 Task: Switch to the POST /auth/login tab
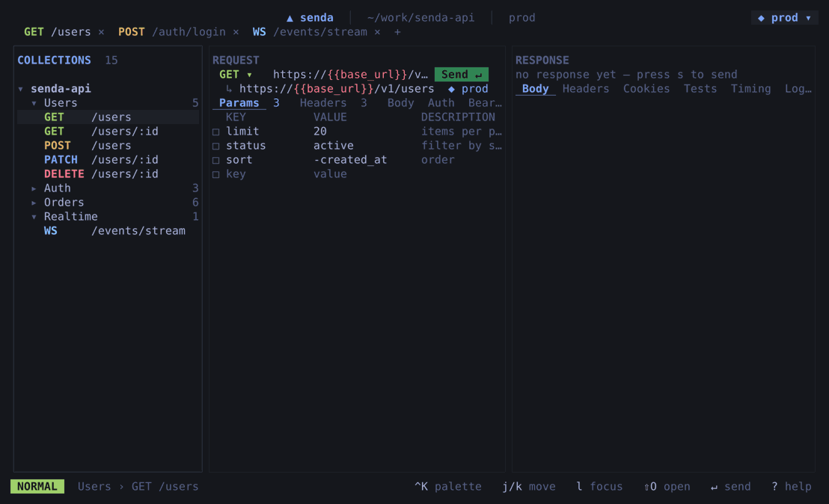pyautogui.click(x=172, y=32)
